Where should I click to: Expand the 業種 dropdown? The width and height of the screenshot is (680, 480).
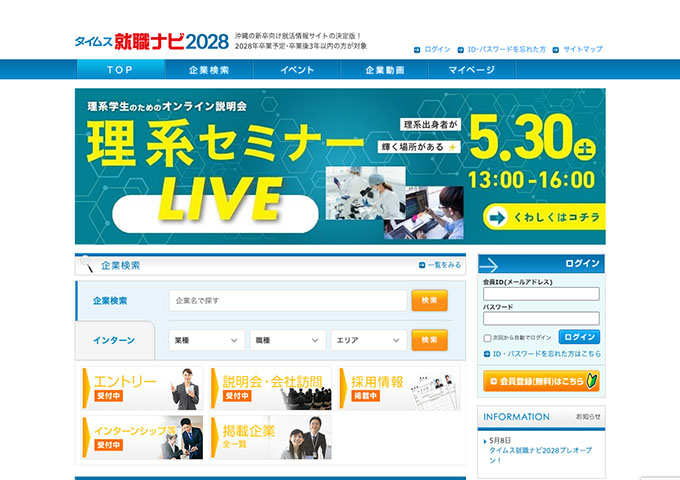point(206,340)
